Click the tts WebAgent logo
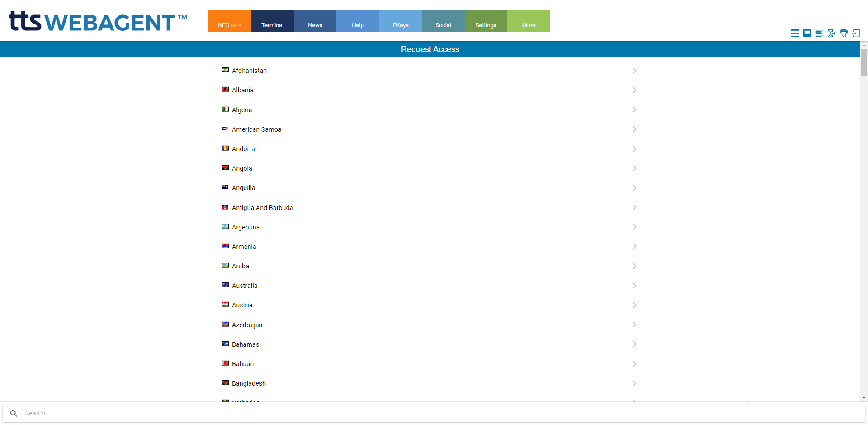The height and width of the screenshot is (425, 868). point(97,21)
